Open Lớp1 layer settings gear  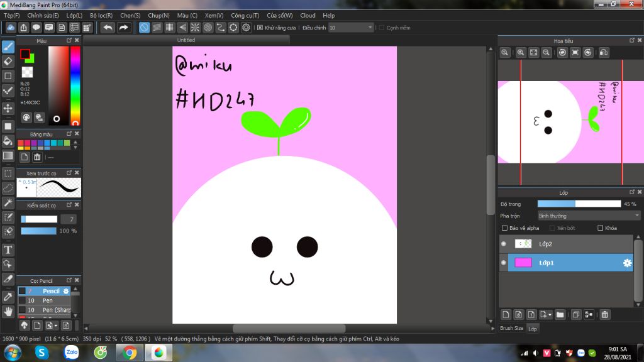(x=627, y=263)
